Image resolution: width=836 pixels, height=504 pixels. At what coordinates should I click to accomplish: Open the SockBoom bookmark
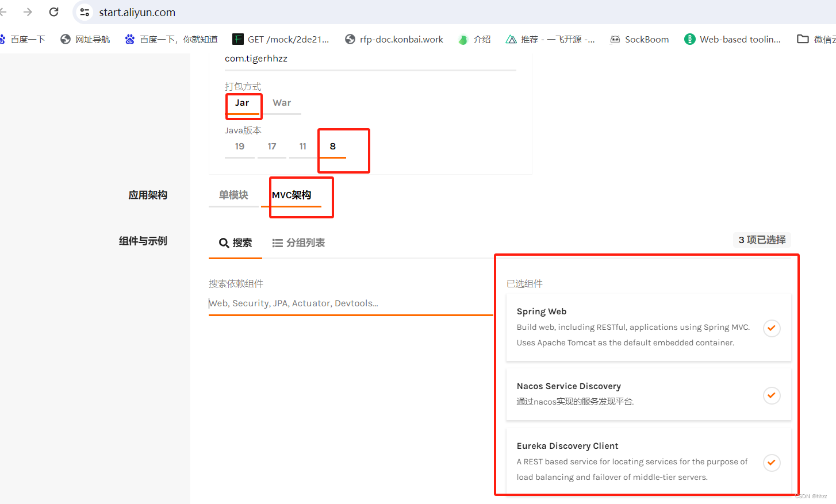(x=639, y=39)
